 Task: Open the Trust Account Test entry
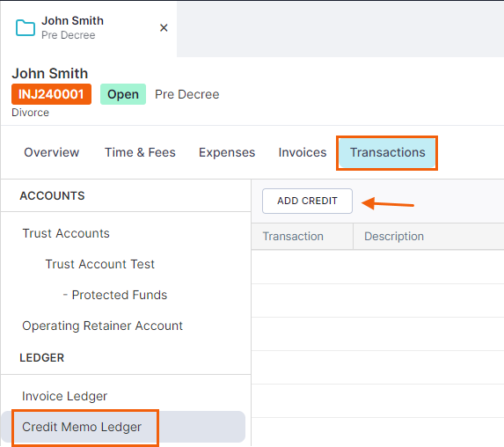point(100,264)
